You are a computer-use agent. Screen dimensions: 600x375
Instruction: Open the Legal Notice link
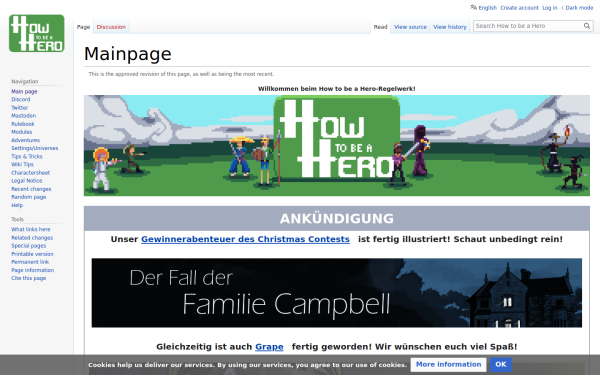pyautogui.click(x=26, y=181)
